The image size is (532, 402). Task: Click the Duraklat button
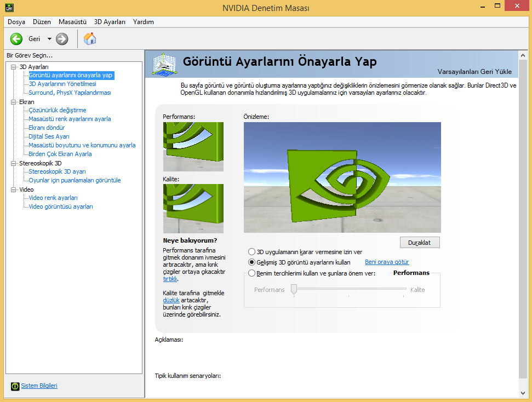[x=419, y=243]
